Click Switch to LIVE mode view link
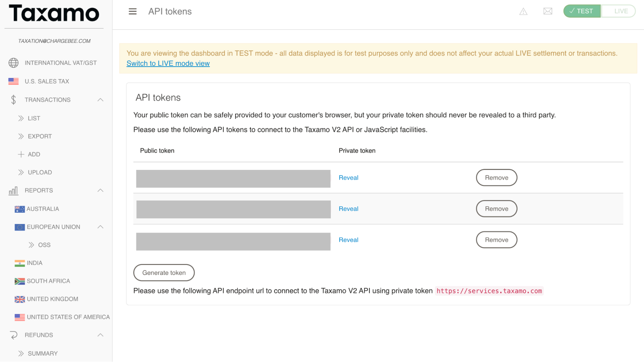The height and width of the screenshot is (362, 644). coord(168,64)
